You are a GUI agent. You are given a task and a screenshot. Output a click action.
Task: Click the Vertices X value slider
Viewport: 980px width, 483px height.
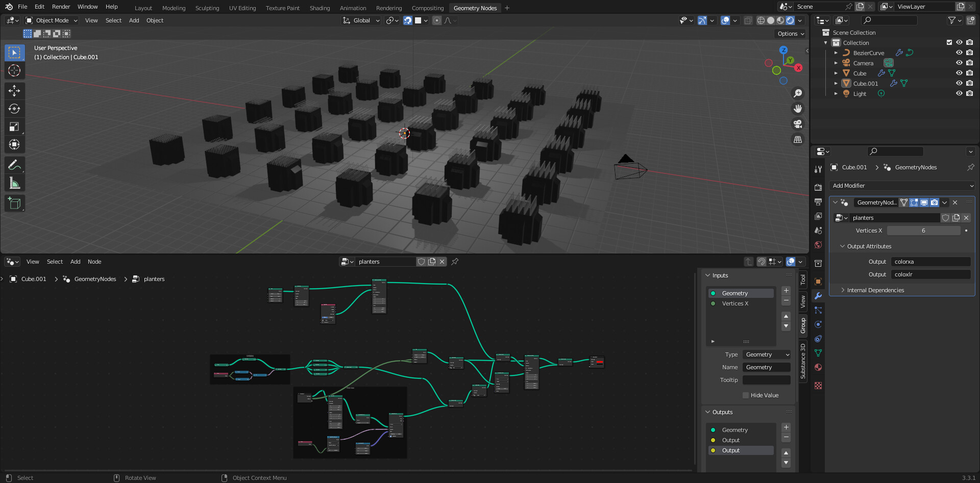[923, 231]
